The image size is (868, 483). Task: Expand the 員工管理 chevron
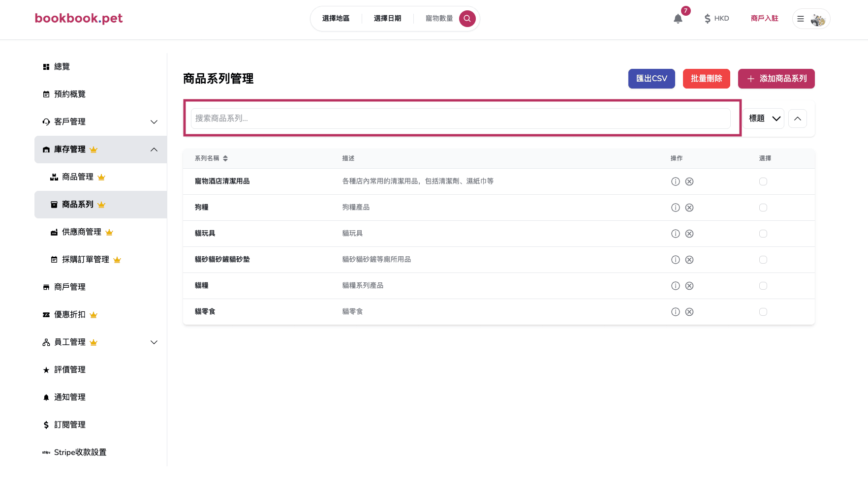coord(154,342)
